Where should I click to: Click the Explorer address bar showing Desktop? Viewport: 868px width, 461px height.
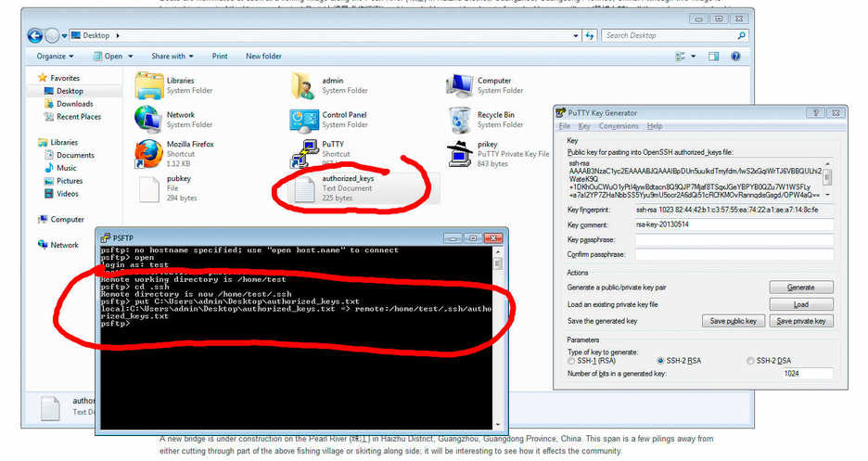coord(325,35)
